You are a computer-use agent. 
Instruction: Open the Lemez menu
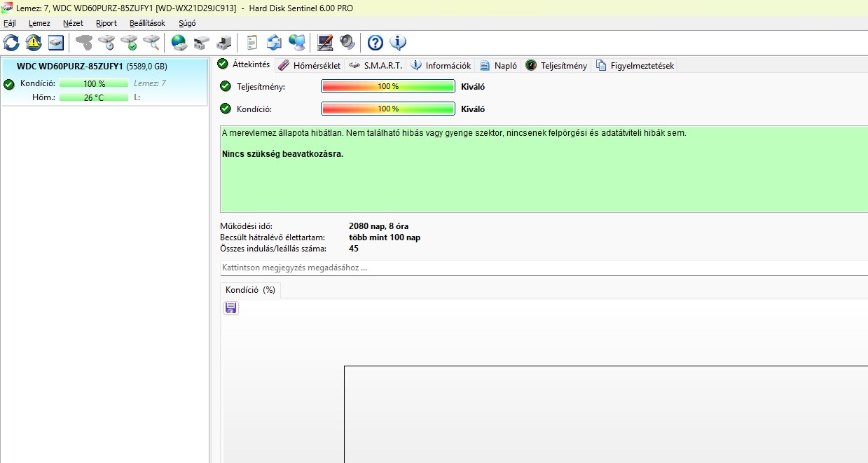[x=39, y=23]
